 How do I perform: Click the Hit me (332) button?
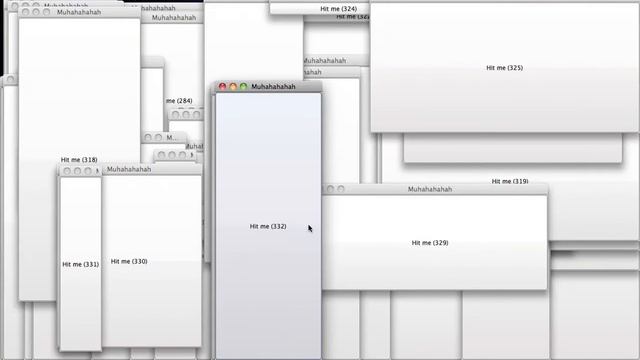coord(268,226)
